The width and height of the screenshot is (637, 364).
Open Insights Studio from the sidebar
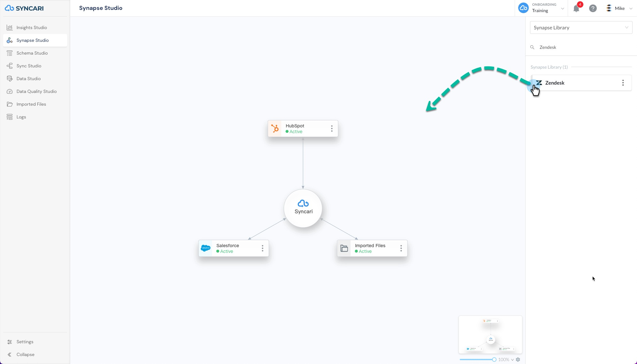point(35,27)
